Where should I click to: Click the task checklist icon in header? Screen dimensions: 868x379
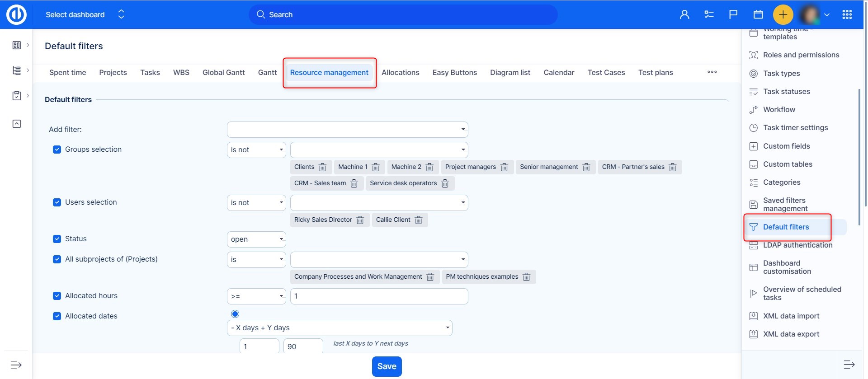point(709,14)
